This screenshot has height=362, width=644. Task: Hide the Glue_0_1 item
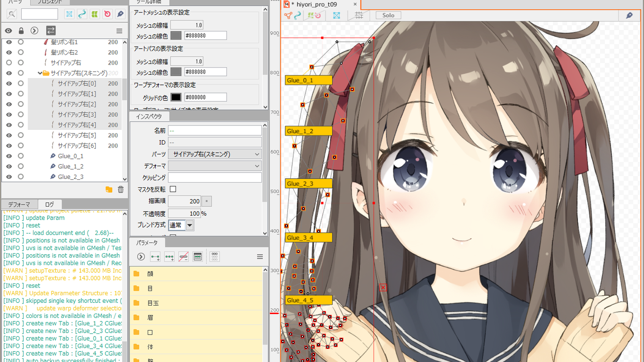click(x=9, y=156)
